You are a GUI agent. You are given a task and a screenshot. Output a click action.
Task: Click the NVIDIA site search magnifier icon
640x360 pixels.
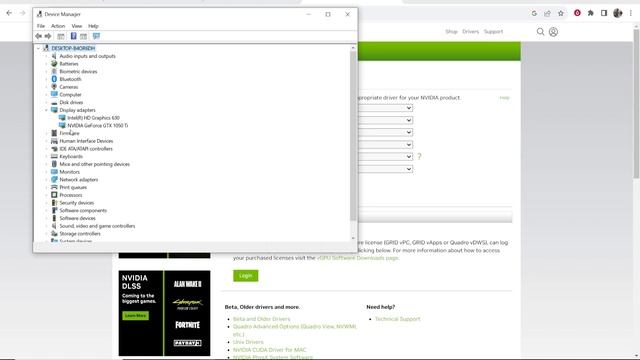pyautogui.click(x=540, y=31)
